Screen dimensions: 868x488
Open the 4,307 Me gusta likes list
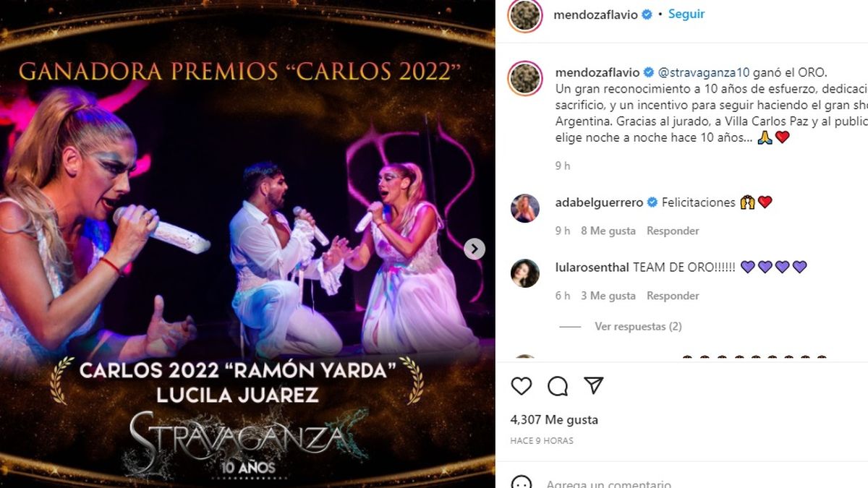tap(554, 419)
